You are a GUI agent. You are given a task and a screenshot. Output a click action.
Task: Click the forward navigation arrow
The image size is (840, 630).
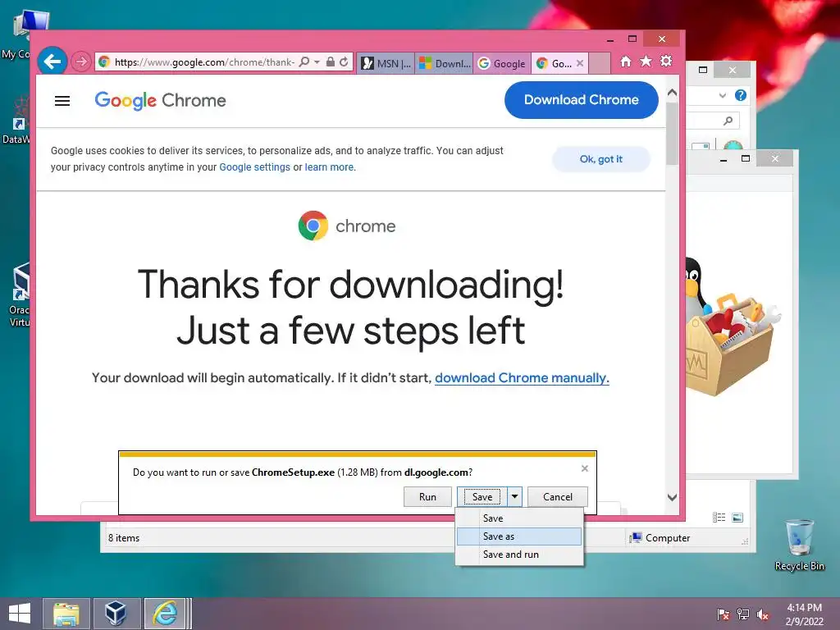[x=80, y=62]
